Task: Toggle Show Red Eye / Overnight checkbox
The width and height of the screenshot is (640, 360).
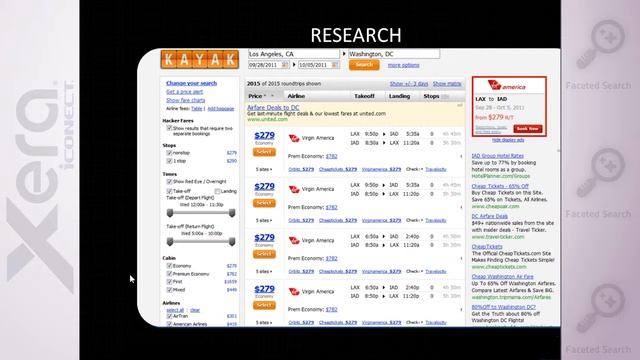Action: 169,182
